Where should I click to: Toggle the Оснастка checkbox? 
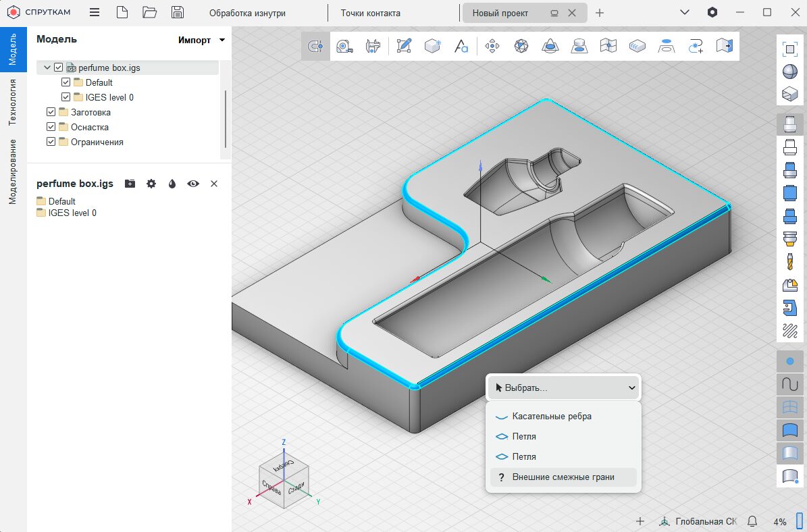(x=51, y=127)
